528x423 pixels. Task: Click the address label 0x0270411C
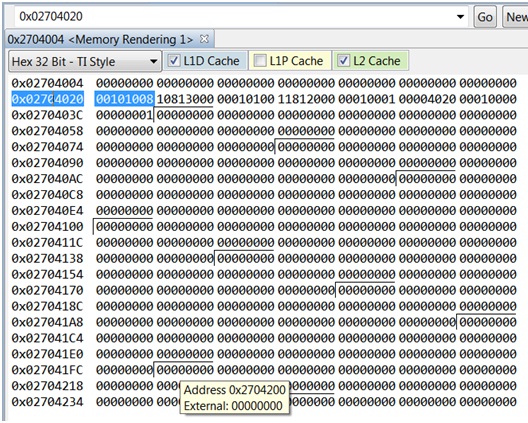47,242
